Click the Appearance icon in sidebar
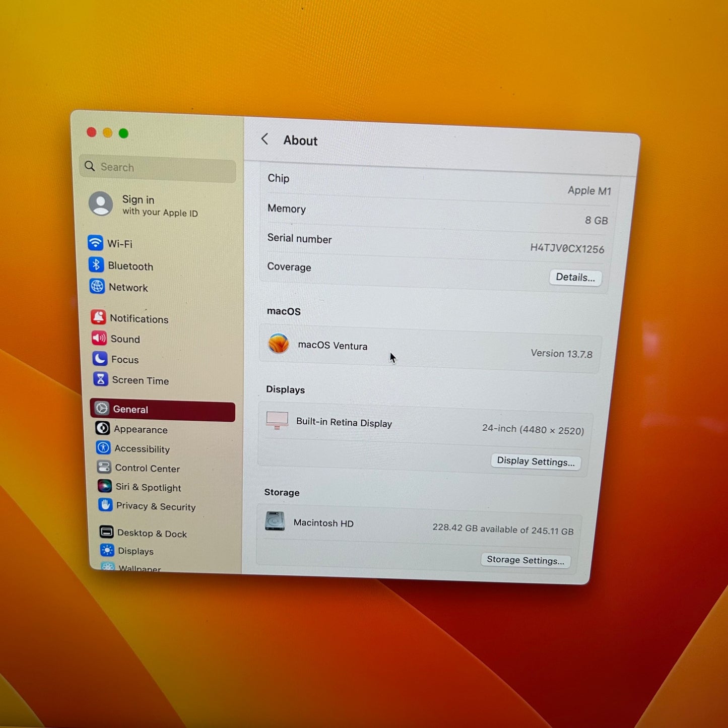 tap(103, 428)
